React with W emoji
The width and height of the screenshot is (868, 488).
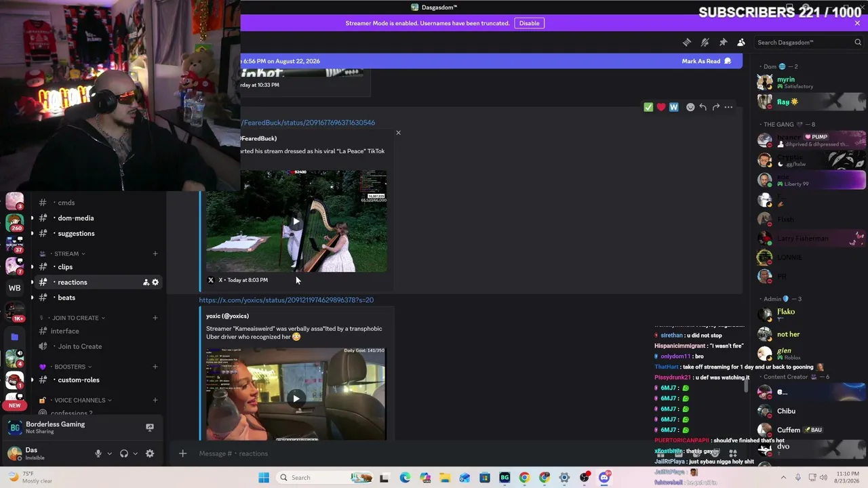point(673,107)
